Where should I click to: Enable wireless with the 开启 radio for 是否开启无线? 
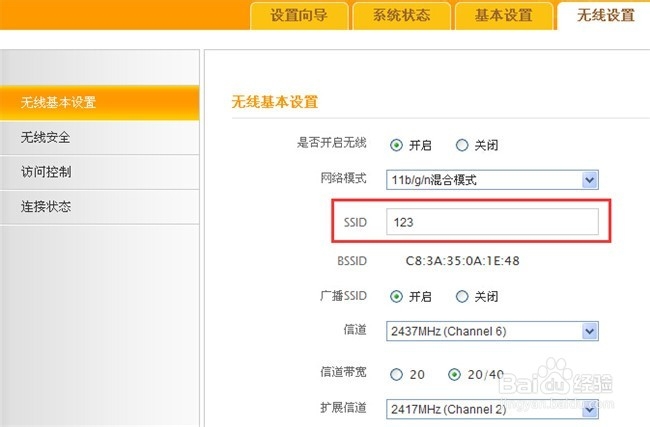396,145
